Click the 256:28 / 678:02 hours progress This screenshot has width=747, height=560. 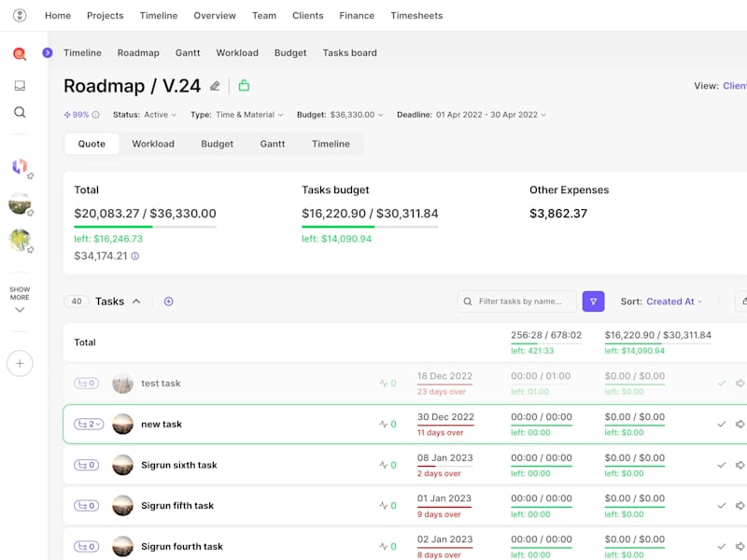tap(546, 343)
